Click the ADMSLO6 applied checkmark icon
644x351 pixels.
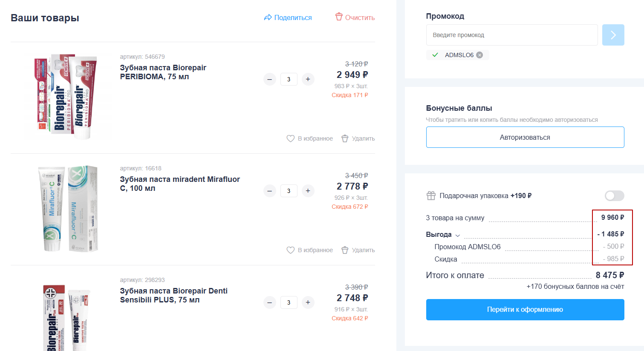[x=435, y=55]
